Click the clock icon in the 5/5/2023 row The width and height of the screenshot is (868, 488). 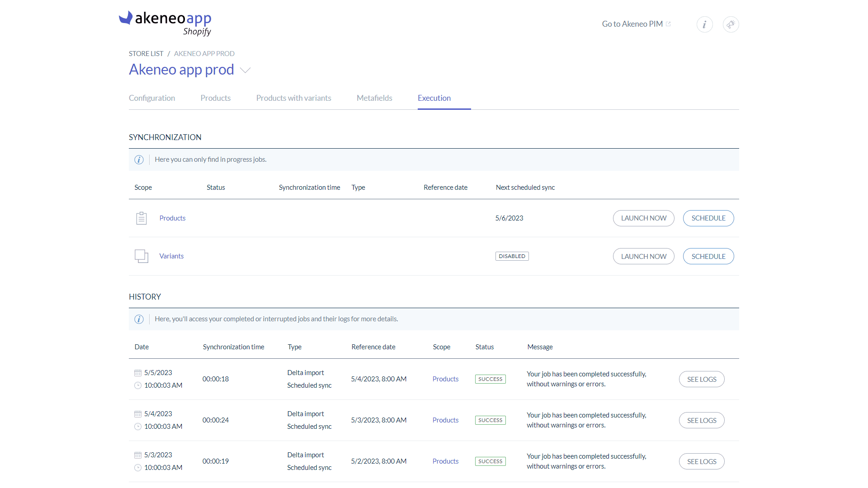click(x=138, y=385)
